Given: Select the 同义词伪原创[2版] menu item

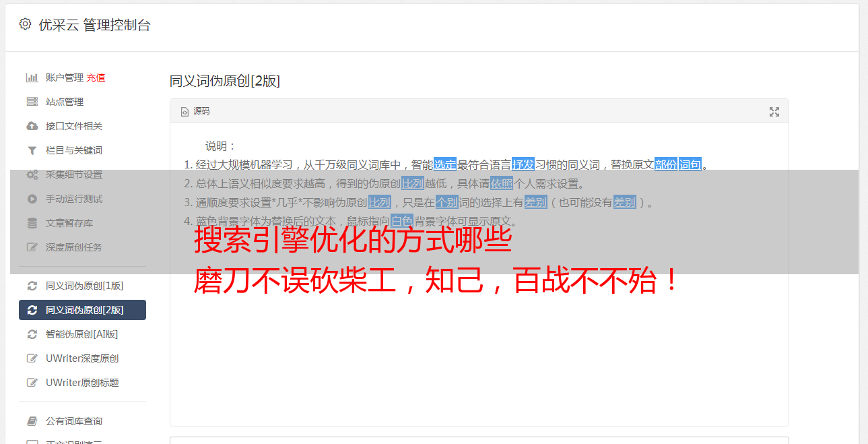Looking at the screenshot, I should (82, 310).
